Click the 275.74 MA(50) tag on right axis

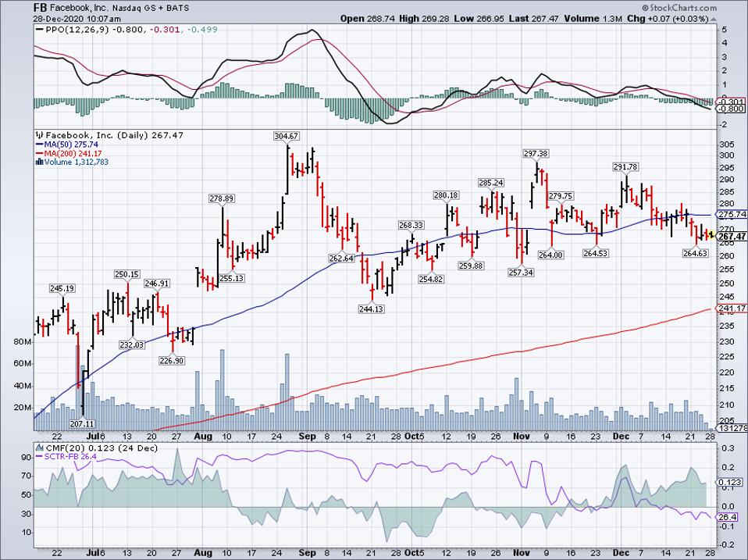point(732,215)
